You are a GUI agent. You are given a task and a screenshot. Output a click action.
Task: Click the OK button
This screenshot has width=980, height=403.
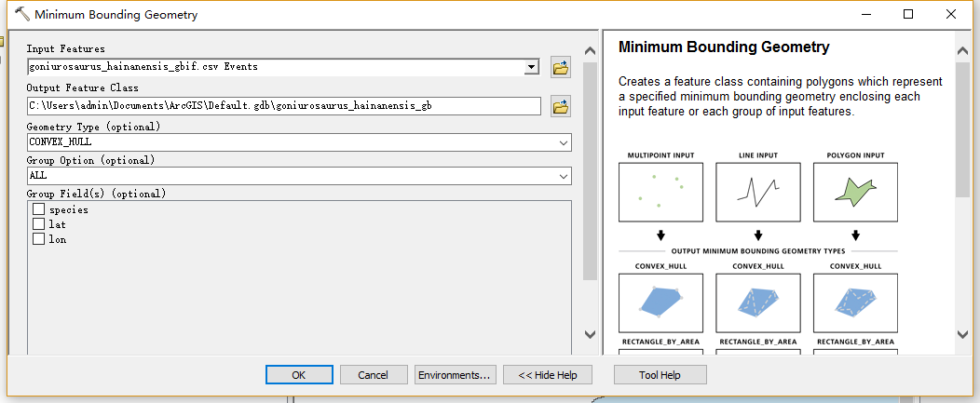click(299, 375)
